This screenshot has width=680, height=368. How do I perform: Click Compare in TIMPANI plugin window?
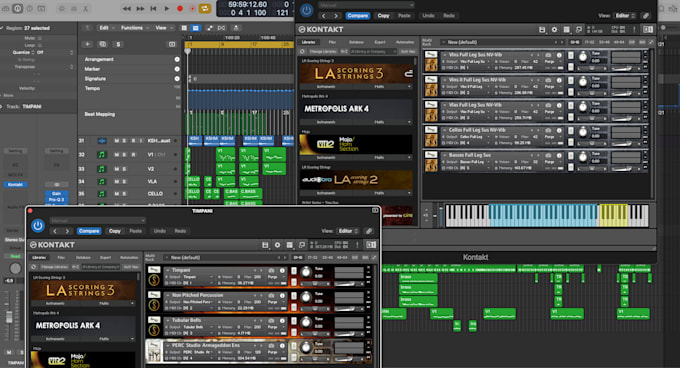(x=89, y=231)
